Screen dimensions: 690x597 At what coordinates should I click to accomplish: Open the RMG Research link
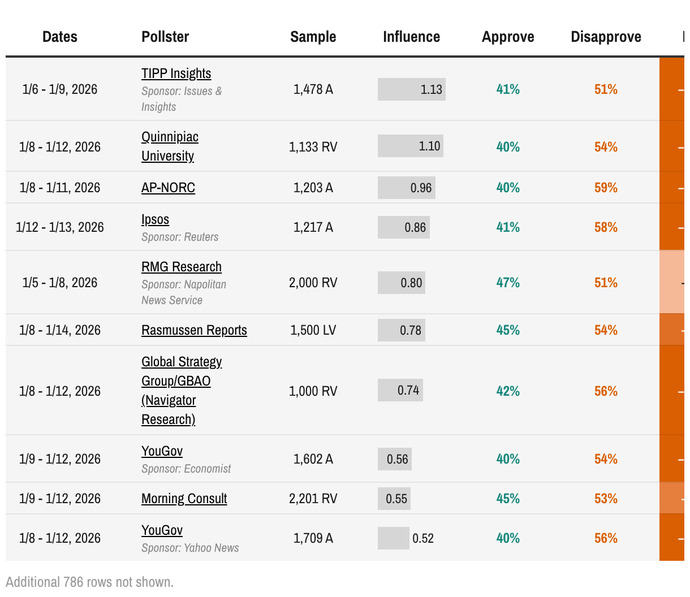click(181, 267)
